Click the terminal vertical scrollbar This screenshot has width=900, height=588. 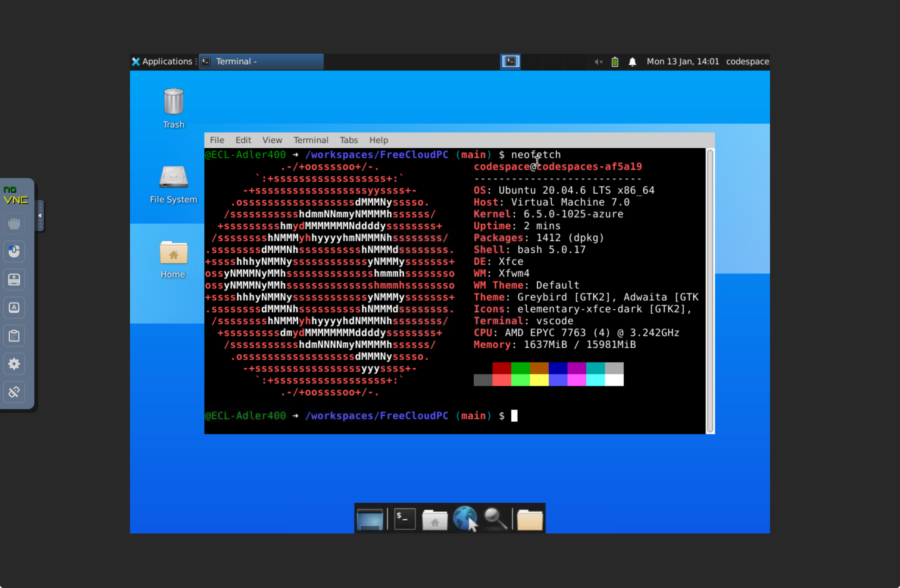pyautogui.click(x=710, y=291)
